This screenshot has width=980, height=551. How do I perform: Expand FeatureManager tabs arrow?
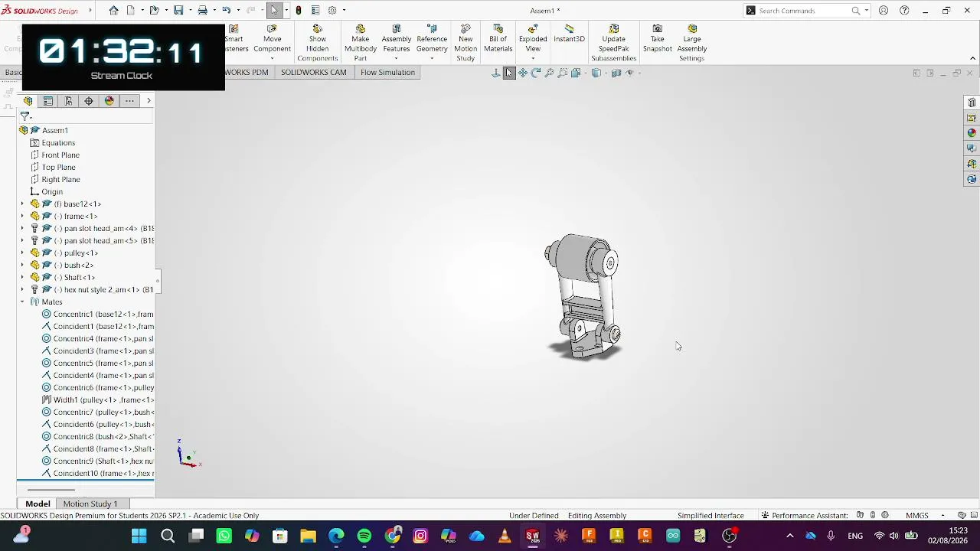click(149, 101)
